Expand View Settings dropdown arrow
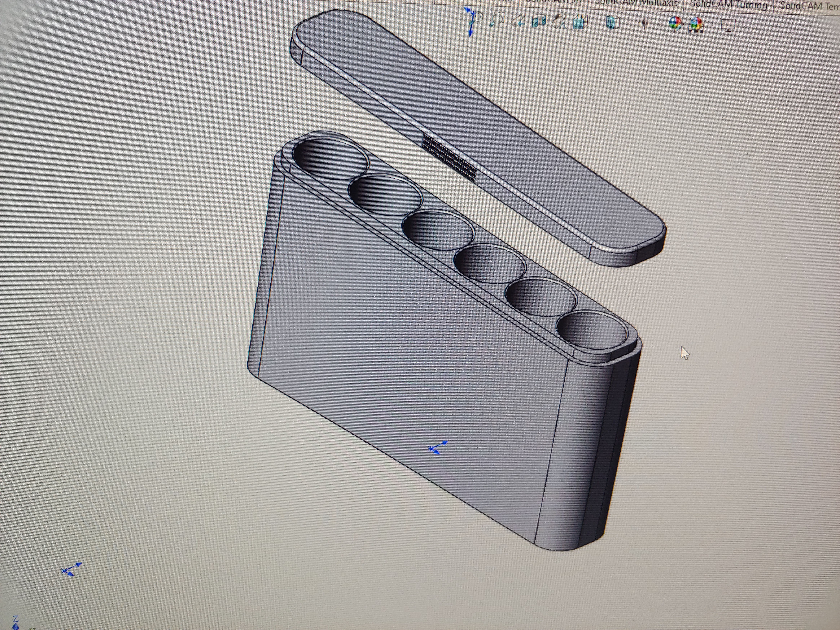The image size is (840, 630). (x=743, y=27)
